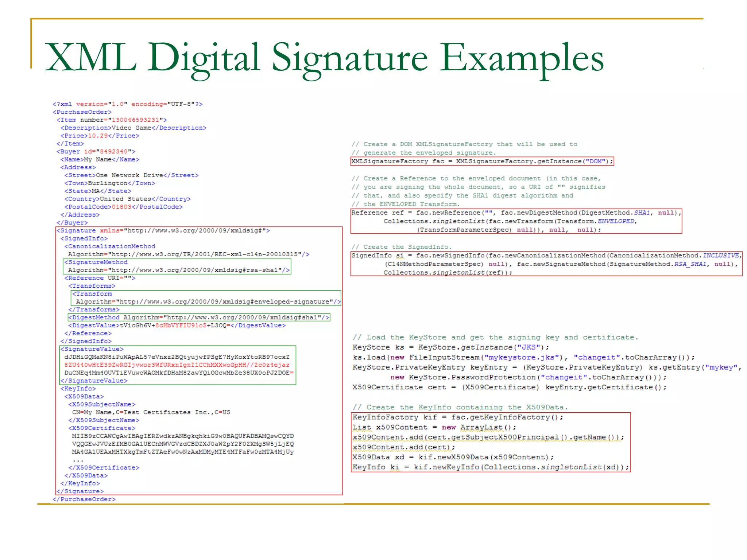Click the DigestValue line starting tVicGh6V
Image resolution: width=747 pixels, height=560 pixels.
(177, 326)
